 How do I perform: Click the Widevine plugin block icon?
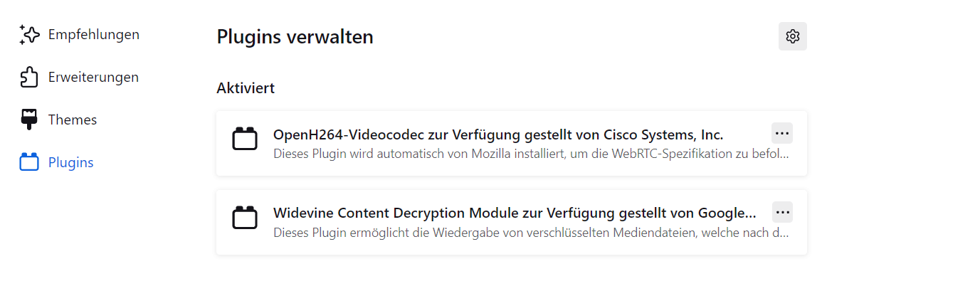coord(245,218)
